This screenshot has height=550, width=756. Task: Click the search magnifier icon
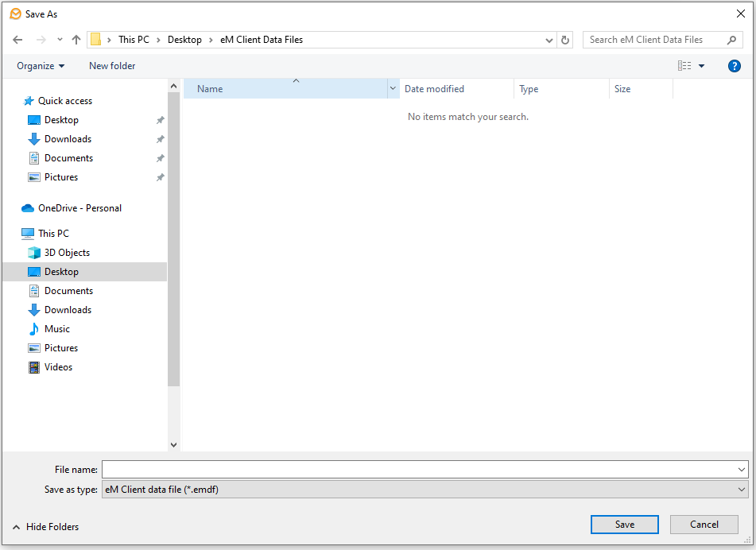point(731,40)
